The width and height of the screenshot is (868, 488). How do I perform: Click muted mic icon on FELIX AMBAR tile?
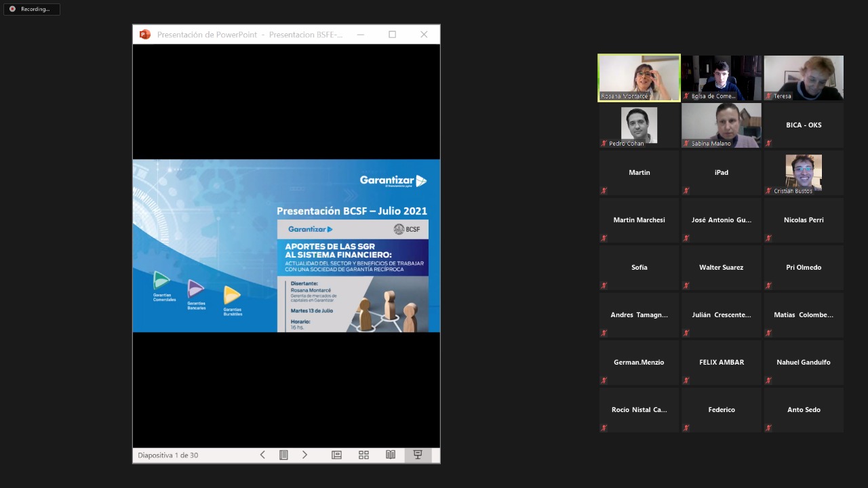tap(686, 380)
